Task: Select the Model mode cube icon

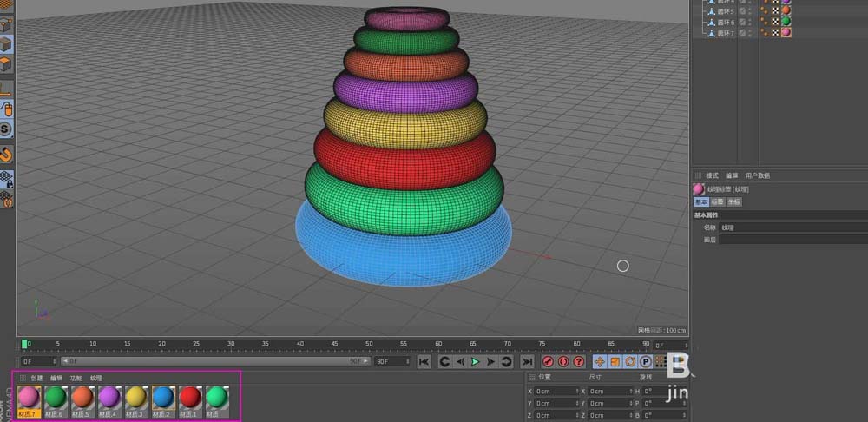Action: pos(5,25)
